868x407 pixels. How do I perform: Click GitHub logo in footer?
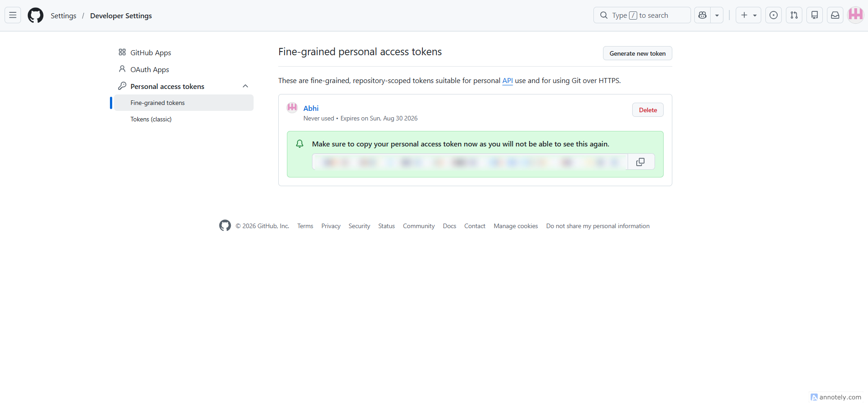click(225, 225)
